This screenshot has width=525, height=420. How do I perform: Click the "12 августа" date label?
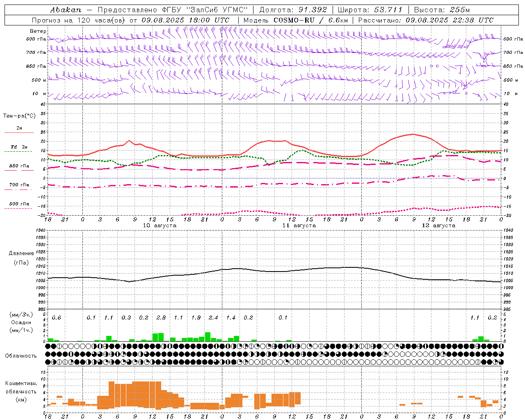tap(438, 226)
